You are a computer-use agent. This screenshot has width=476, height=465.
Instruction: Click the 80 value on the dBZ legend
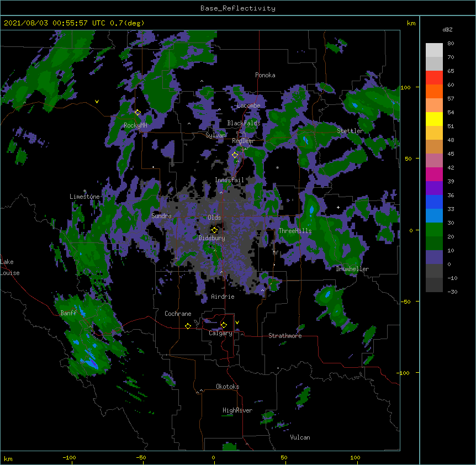pos(451,44)
